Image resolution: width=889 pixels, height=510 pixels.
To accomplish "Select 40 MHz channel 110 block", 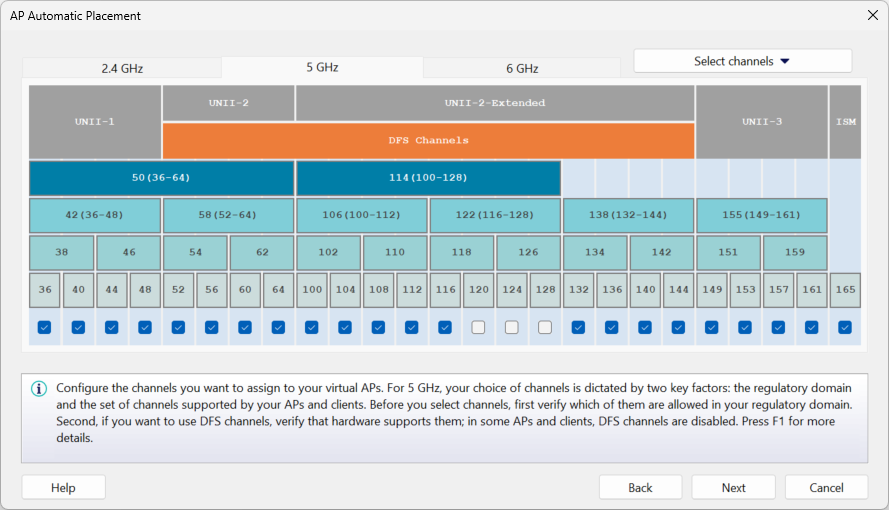I will pos(395,253).
